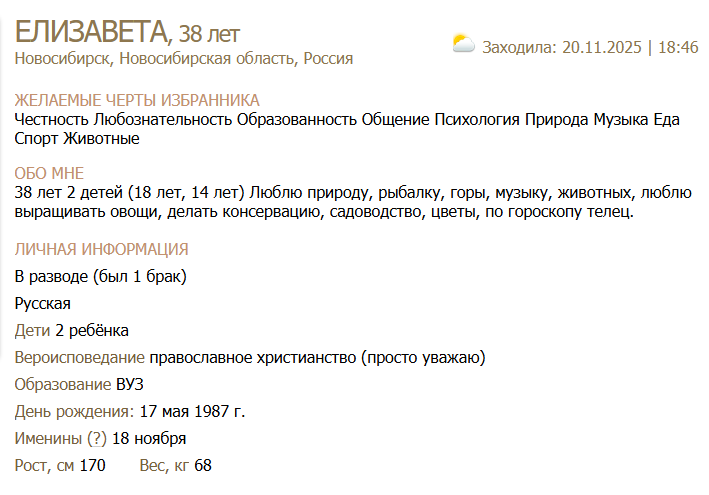
Task: Click the Вероисповедание field label
Action: pyautogui.click(x=80, y=357)
